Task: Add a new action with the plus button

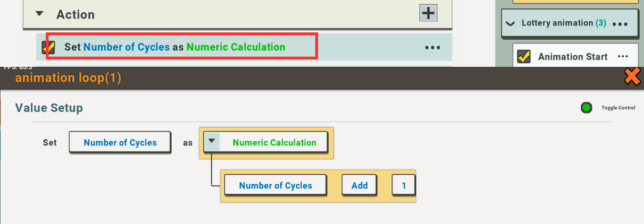Action: (x=428, y=13)
